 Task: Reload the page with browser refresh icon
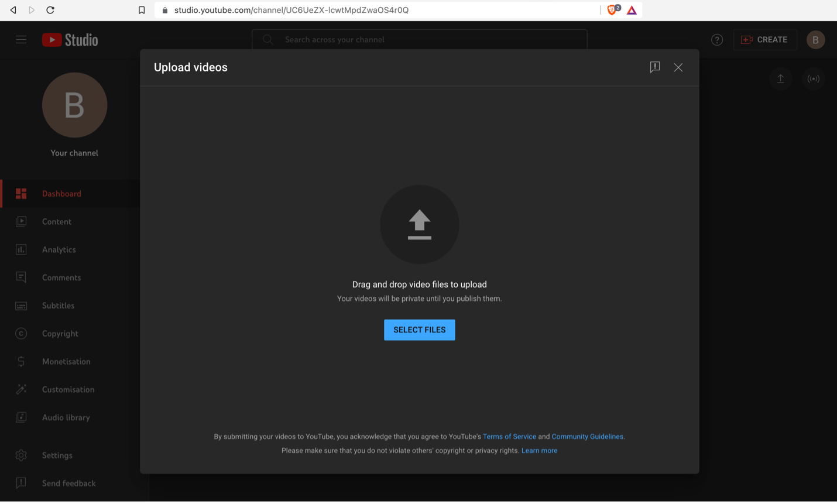(x=50, y=10)
